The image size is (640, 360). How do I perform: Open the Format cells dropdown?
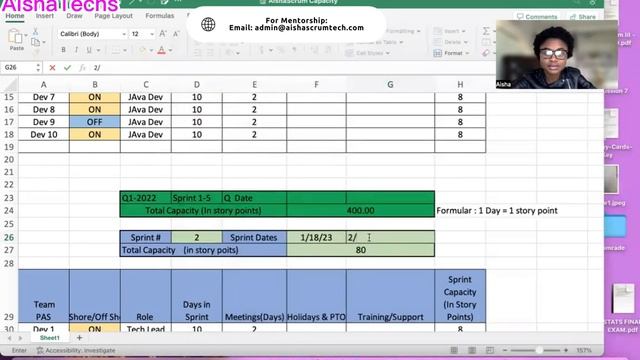pos(451,53)
